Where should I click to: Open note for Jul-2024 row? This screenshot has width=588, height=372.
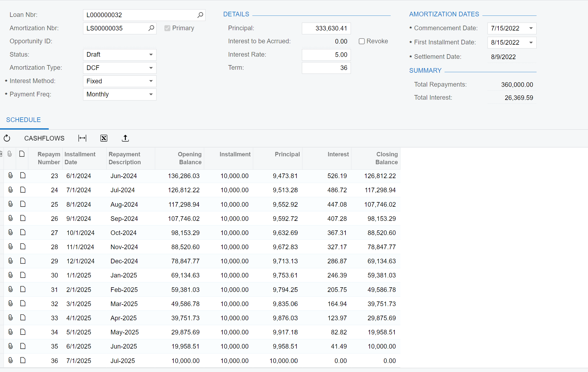click(x=23, y=190)
